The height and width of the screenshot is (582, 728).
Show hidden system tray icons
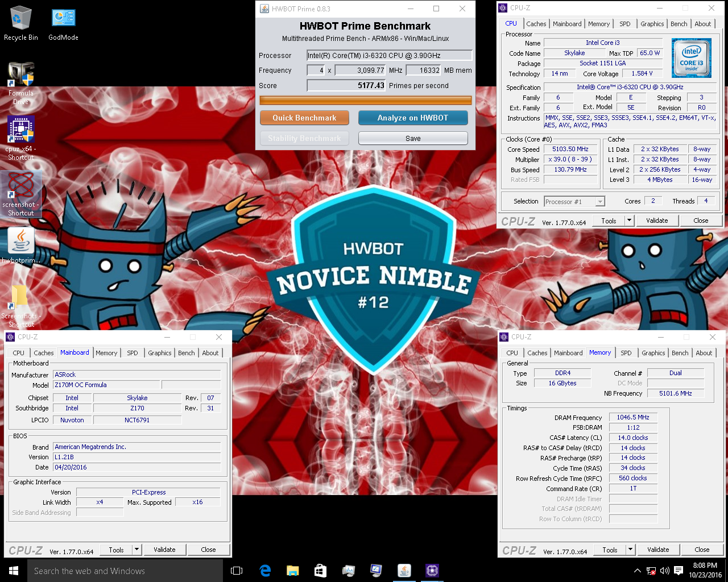(x=637, y=571)
